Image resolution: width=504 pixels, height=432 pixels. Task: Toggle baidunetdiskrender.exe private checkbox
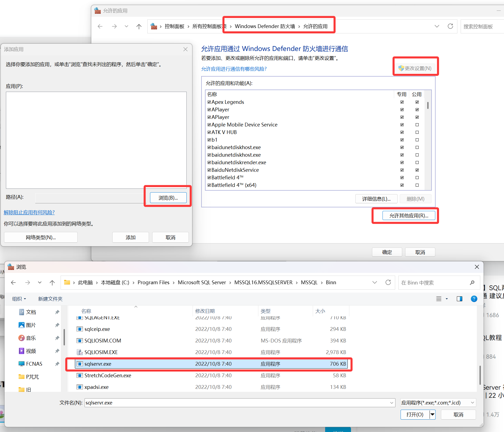402,162
